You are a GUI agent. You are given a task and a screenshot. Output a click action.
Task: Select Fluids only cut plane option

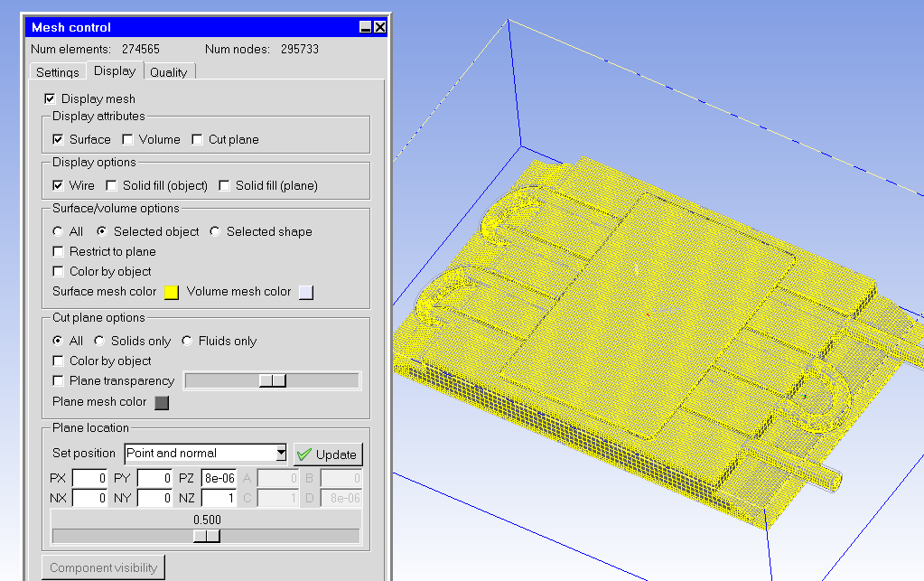(x=188, y=341)
